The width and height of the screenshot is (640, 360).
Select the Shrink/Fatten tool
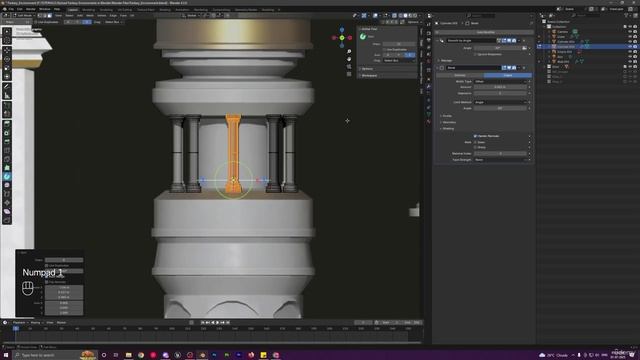[7, 203]
